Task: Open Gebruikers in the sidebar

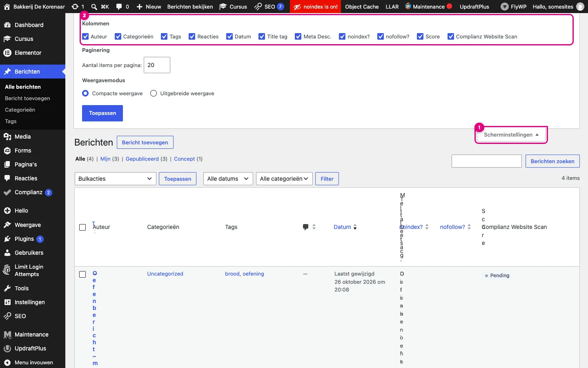Action: tap(29, 253)
